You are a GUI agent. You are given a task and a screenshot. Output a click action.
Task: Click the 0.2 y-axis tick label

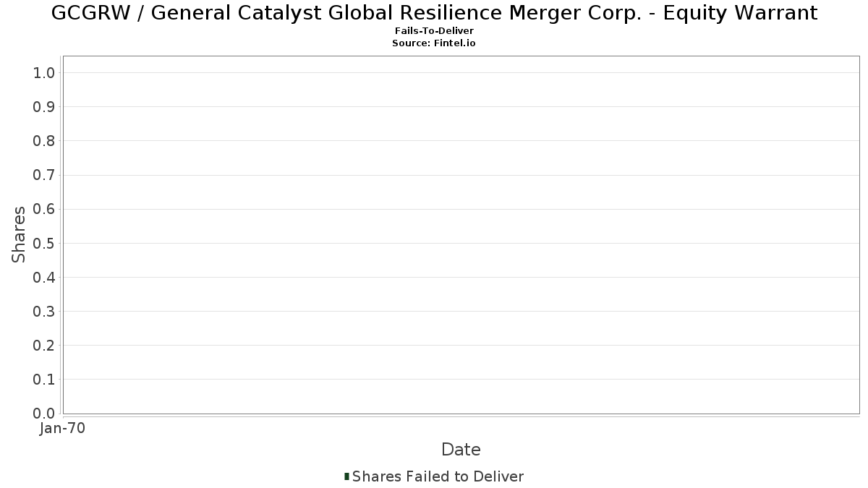44,346
